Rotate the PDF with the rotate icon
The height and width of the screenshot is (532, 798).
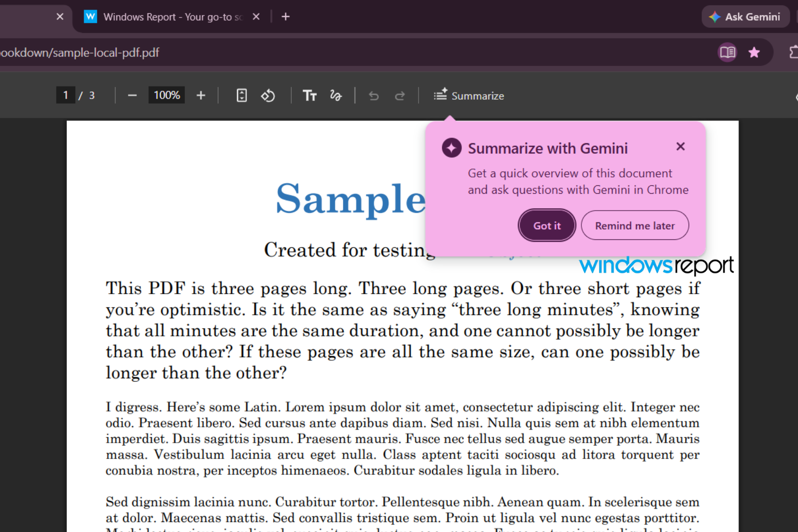pos(268,96)
